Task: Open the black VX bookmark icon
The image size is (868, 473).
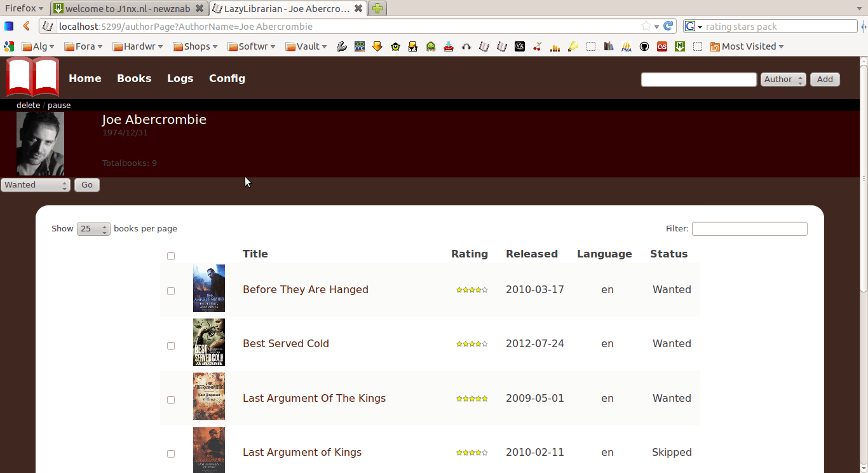Action: [x=520, y=46]
